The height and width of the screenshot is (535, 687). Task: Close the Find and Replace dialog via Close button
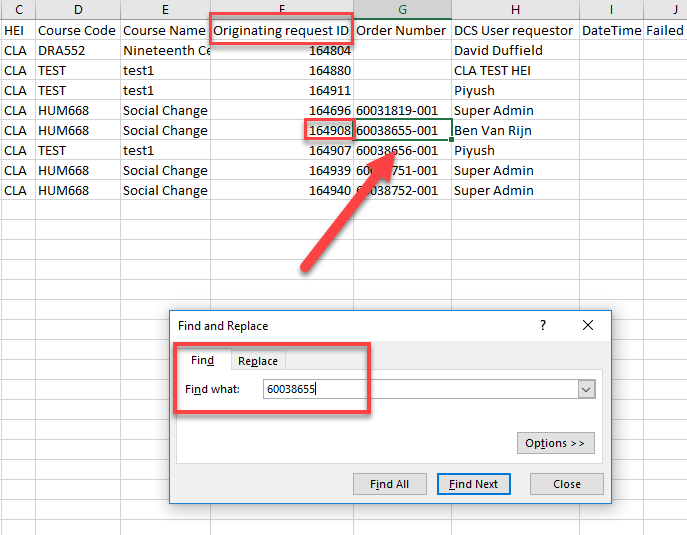click(566, 484)
